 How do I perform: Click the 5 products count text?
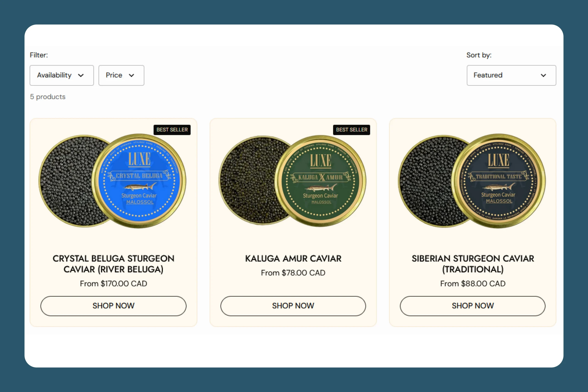(x=48, y=97)
